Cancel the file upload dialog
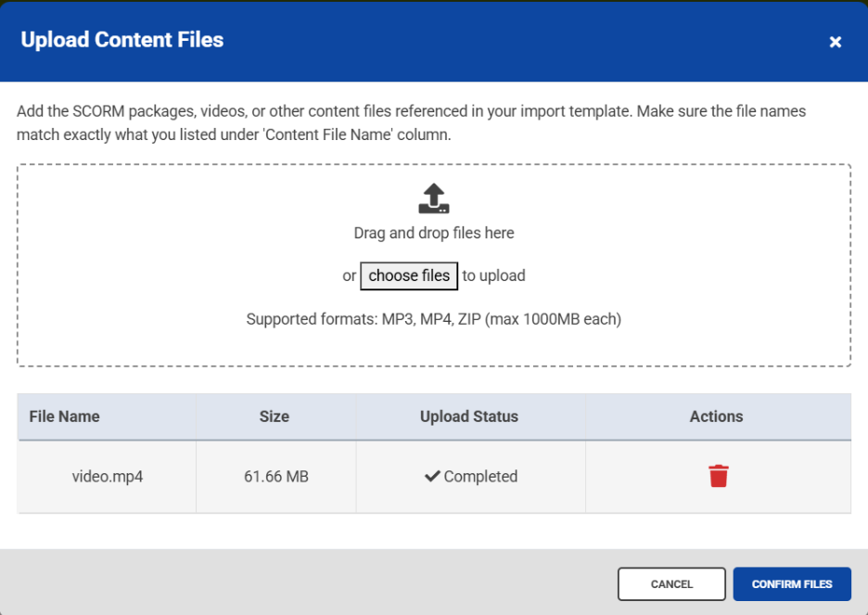 pos(671,584)
